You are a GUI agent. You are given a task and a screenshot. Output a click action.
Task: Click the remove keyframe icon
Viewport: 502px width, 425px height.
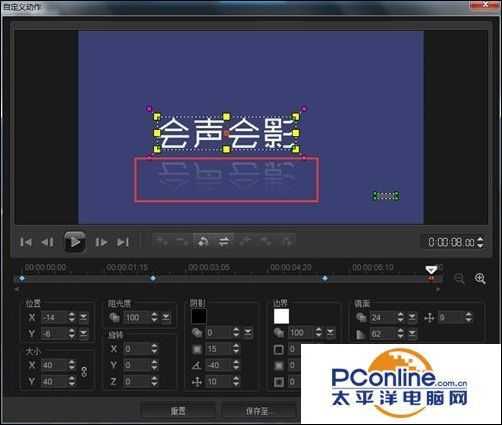182,241
